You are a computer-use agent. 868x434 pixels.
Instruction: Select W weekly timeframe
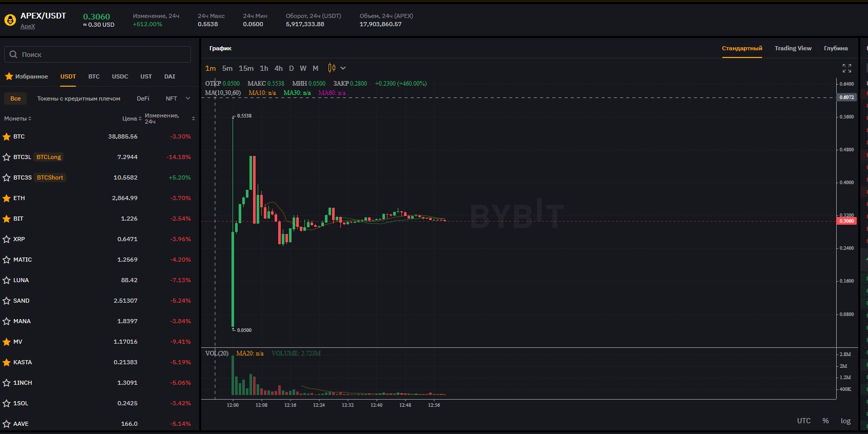[x=303, y=68]
